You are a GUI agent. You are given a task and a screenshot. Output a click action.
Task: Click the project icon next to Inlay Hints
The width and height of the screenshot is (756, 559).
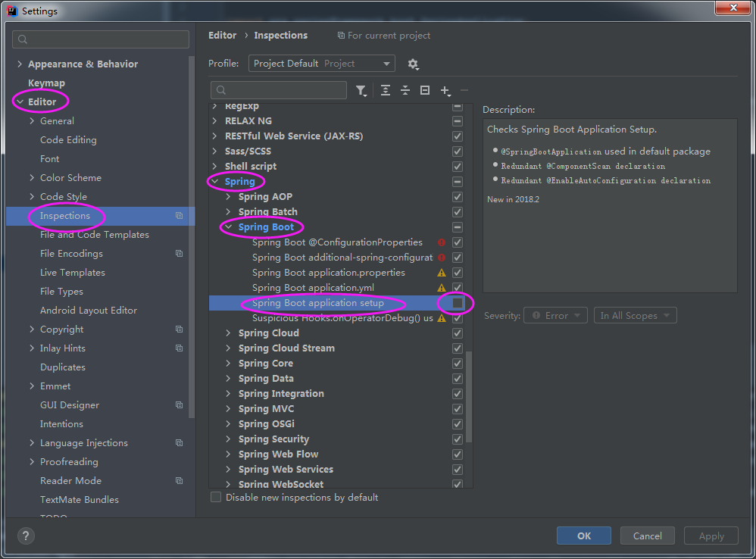pos(179,348)
